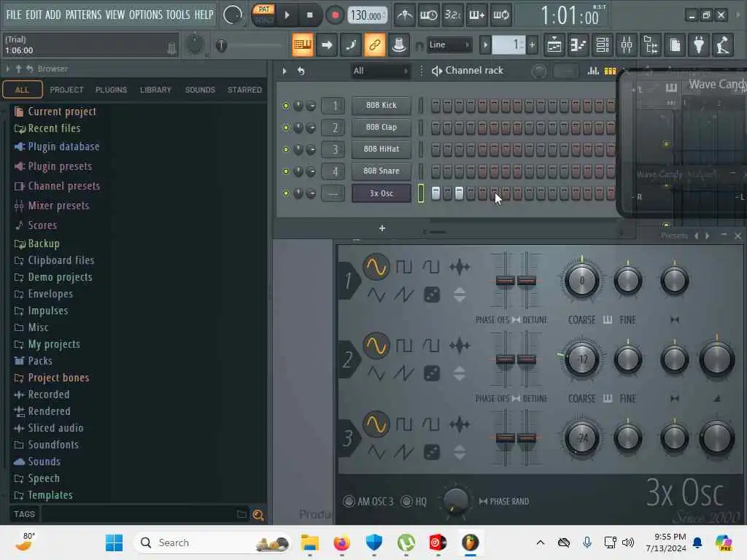Select the 808 HiHat channel button
747x560 pixels.
(x=381, y=149)
